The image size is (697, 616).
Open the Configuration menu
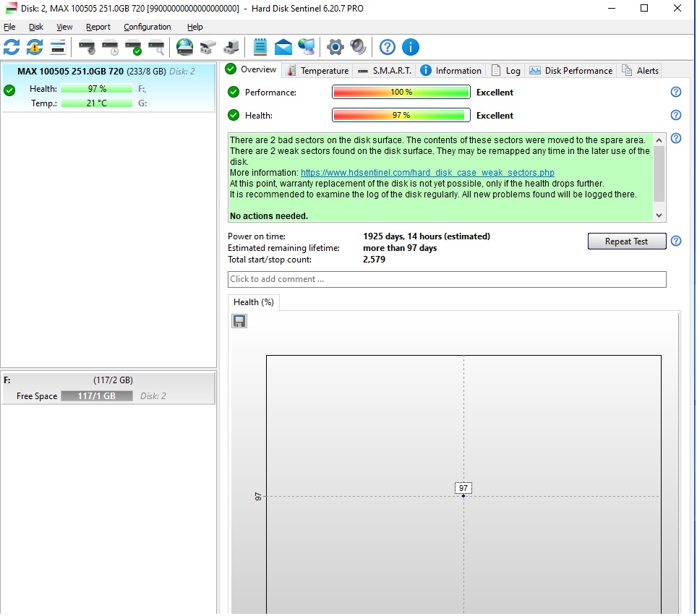coord(147,27)
